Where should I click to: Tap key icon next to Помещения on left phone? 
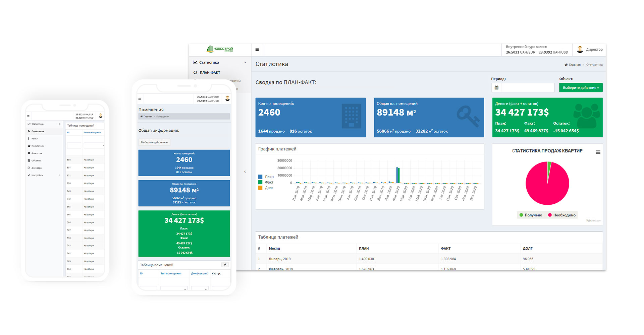point(29,131)
